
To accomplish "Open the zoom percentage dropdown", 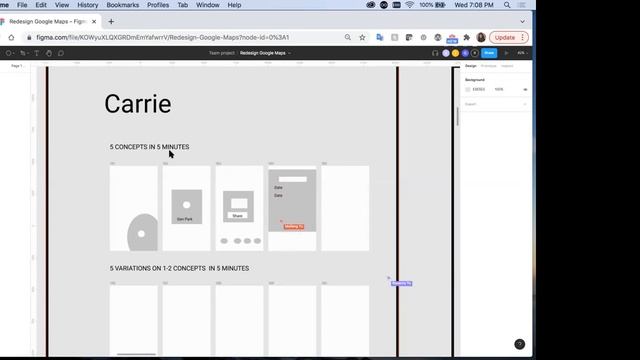I will (522, 53).
